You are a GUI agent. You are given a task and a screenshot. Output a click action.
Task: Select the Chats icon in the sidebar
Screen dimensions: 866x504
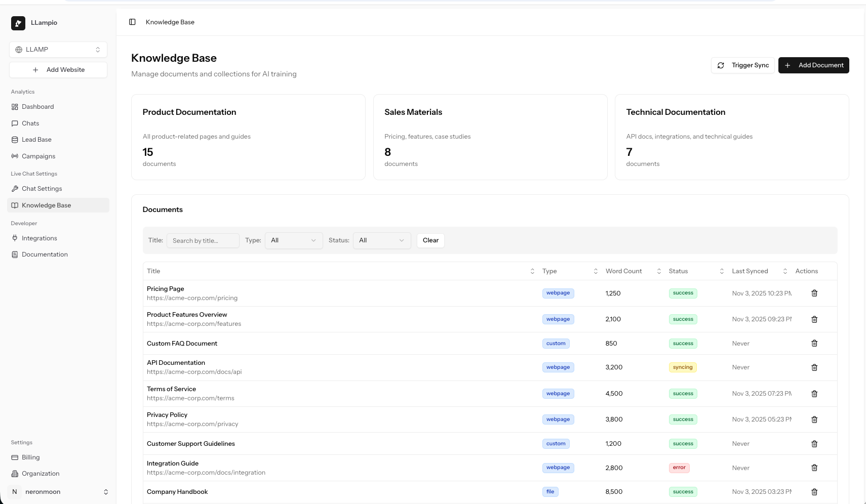[16, 123]
